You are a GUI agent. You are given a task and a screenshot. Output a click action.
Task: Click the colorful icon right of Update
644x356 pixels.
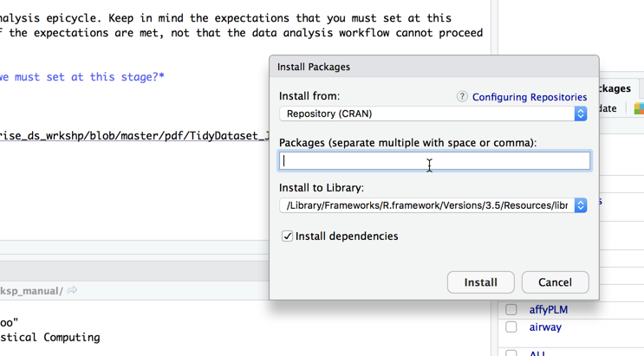click(638, 109)
